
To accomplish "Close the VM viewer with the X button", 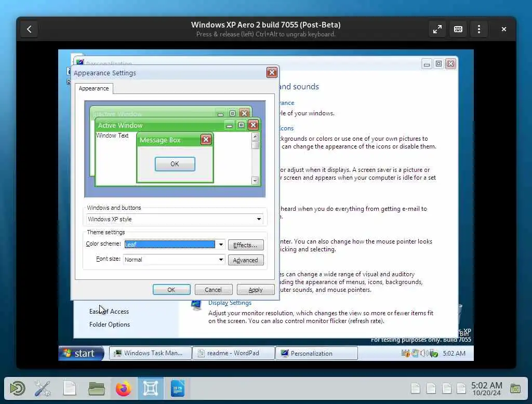I will [x=504, y=29].
